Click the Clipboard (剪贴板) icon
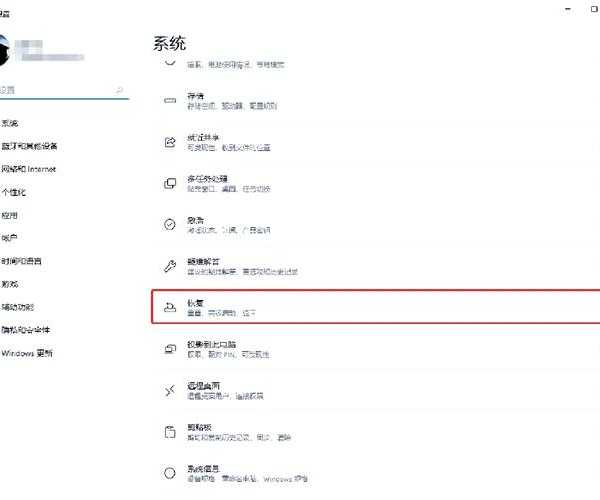Viewport: 600px width, 500px height. pyautogui.click(x=169, y=431)
